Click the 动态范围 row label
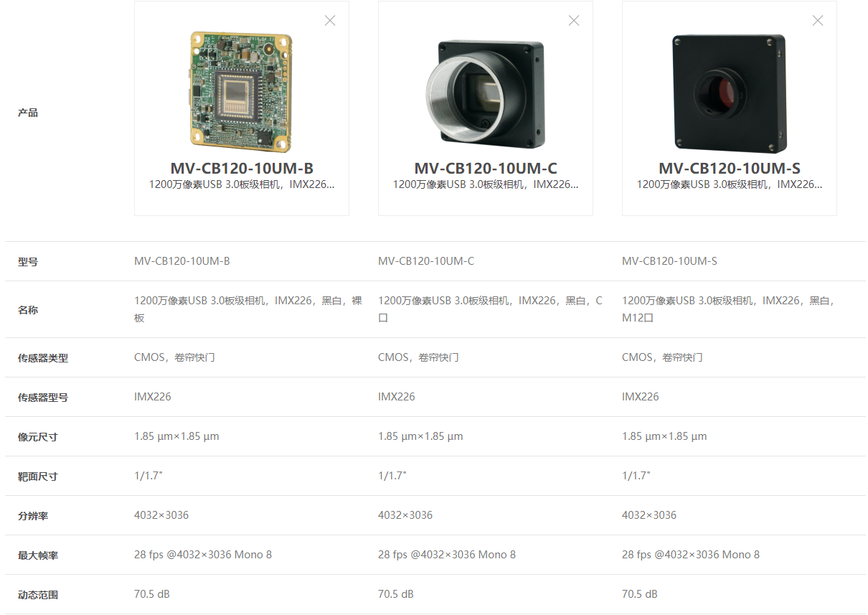The width and height of the screenshot is (868, 615). click(38, 595)
